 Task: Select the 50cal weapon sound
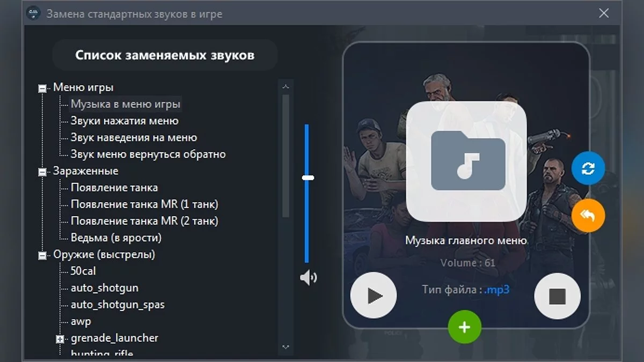click(x=84, y=271)
